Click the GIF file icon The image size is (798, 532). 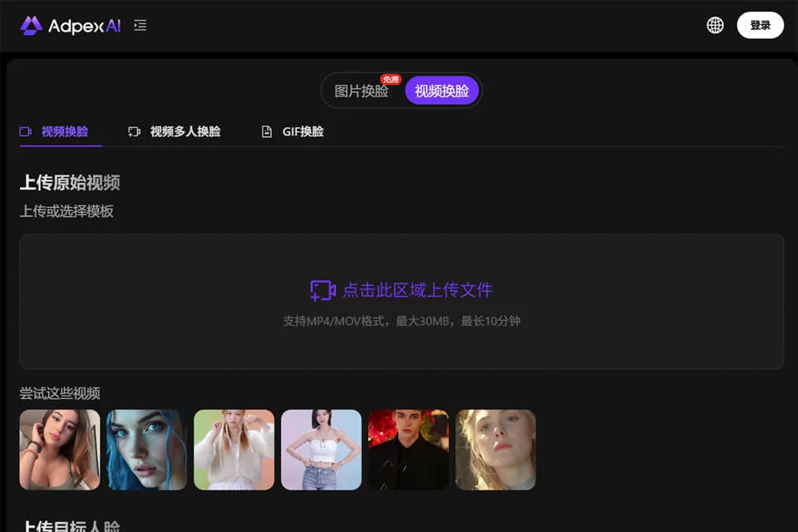[267, 132]
